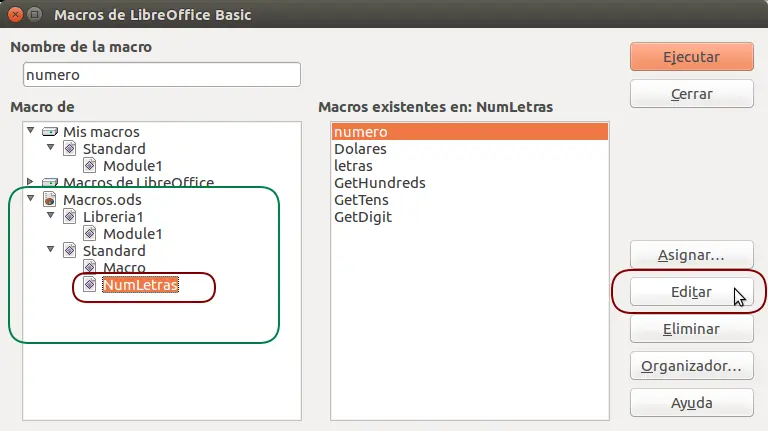Screen dimensions: 768x431
Task: Collapse Standard library under Macros.ods
Action: (x=50, y=249)
